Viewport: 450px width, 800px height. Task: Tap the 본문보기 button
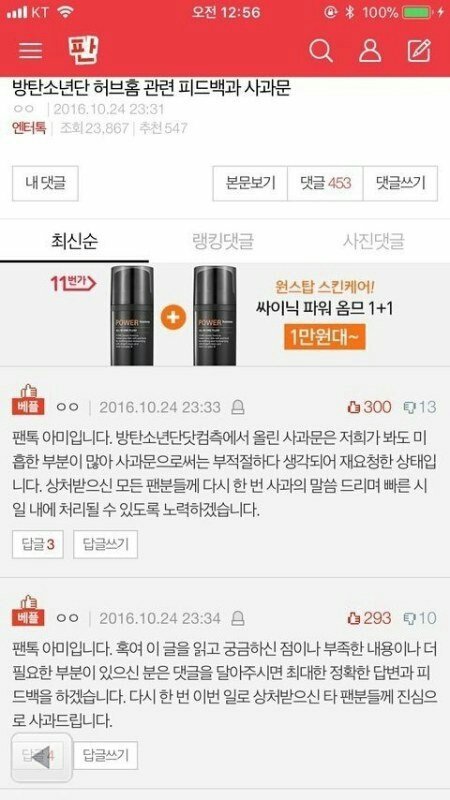click(x=251, y=183)
